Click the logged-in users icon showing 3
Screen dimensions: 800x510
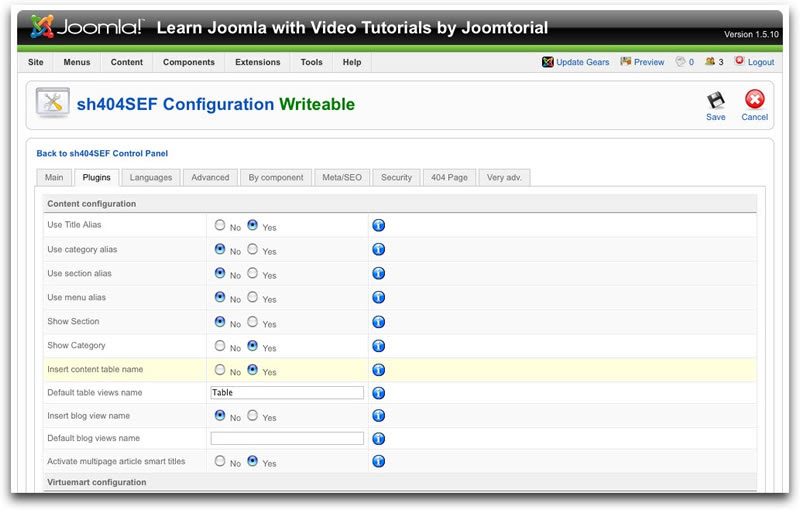pos(710,61)
